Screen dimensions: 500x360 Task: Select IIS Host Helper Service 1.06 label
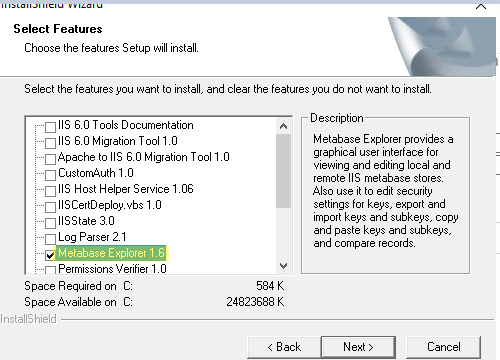(x=126, y=189)
